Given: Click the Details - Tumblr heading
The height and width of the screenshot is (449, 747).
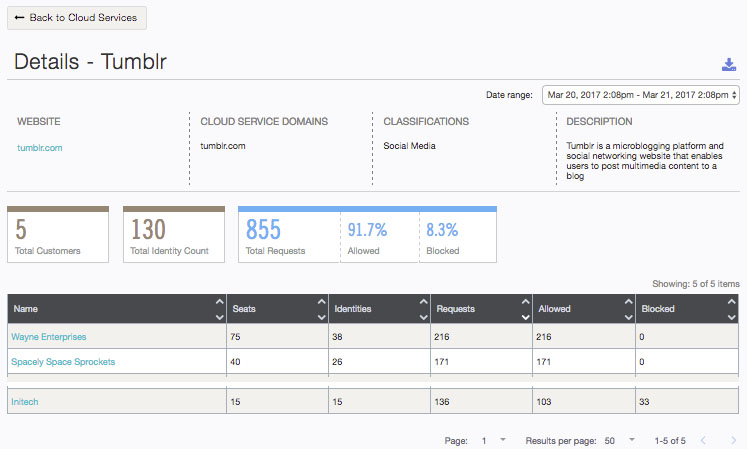Looking at the screenshot, I should pos(91,61).
